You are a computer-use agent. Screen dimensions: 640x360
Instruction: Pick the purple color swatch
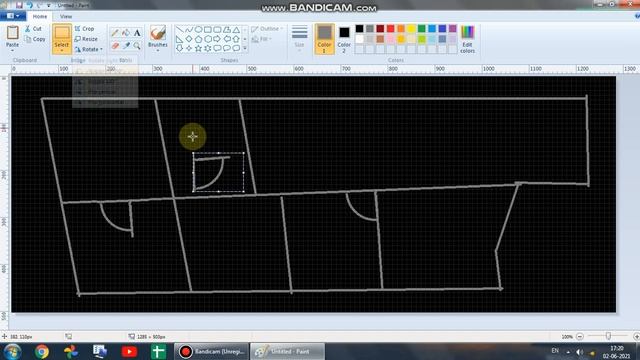pyautogui.click(x=453, y=29)
